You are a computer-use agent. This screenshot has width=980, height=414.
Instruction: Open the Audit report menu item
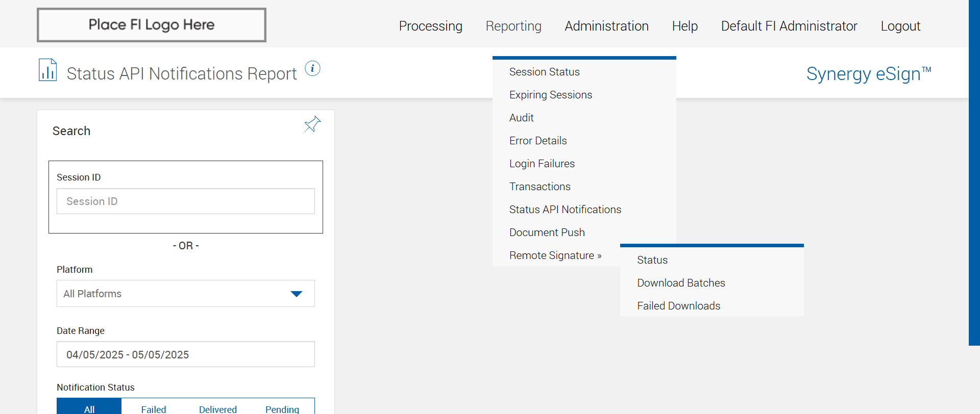(x=521, y=118)
